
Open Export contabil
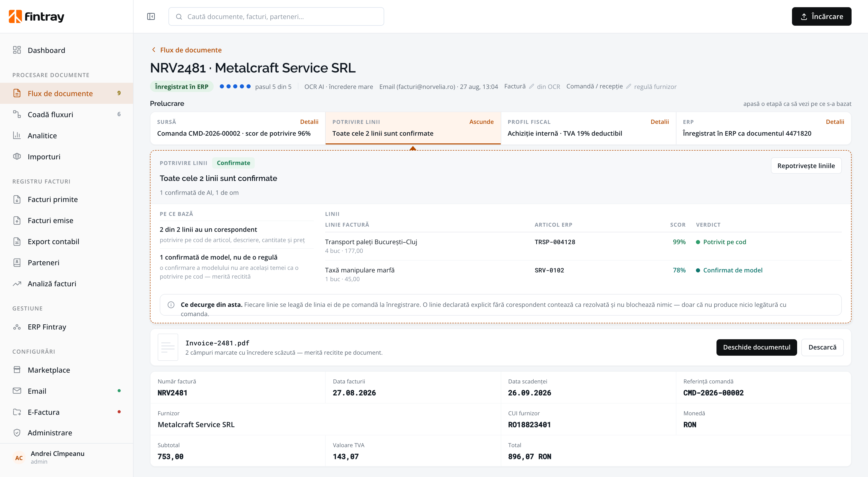[67, 241]
